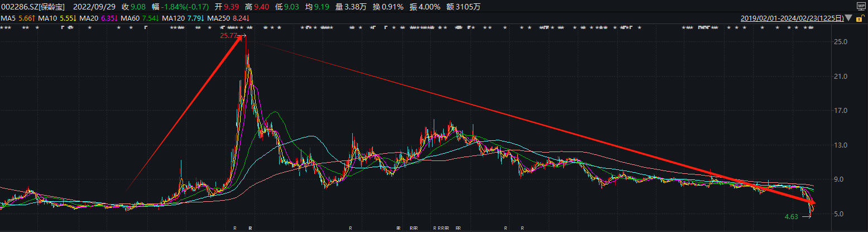Click the closing price value 9.08
Image resolution: width=868 pixels, height=232 pixels.
(x=138, y=7)
